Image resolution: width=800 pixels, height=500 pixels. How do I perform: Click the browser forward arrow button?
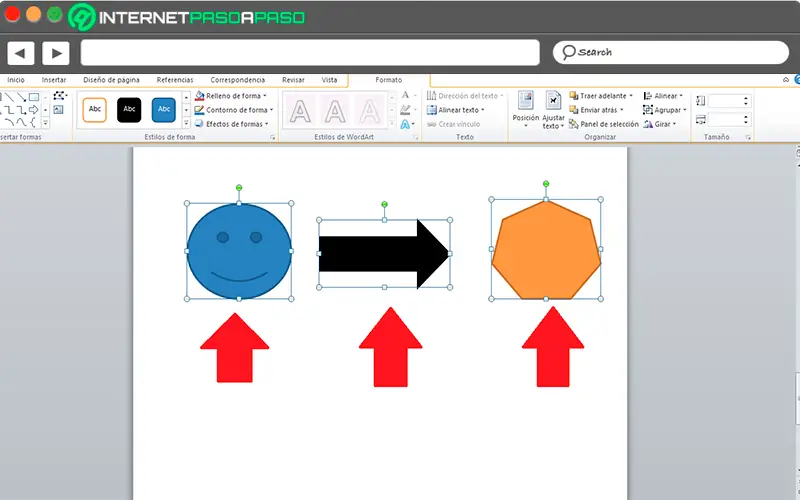pos(56,53)
